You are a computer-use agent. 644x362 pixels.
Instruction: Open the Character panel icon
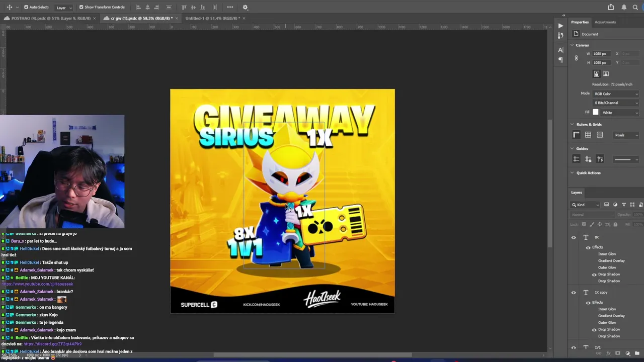pos(560,50)
